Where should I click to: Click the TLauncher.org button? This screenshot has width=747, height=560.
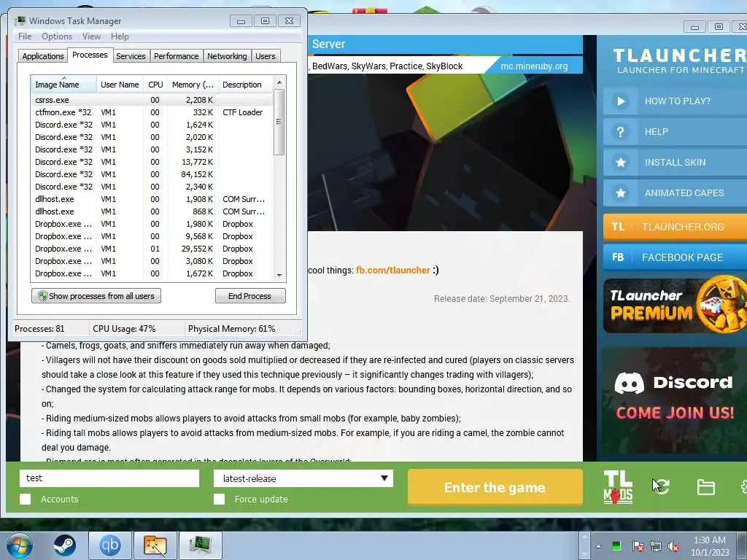pyautogui.click(x=675, y=227)
